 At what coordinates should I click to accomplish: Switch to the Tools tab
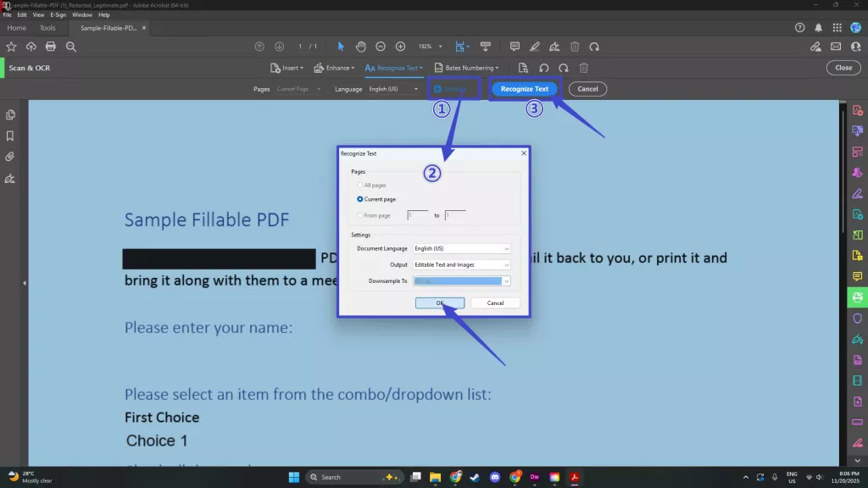(47, 28)
